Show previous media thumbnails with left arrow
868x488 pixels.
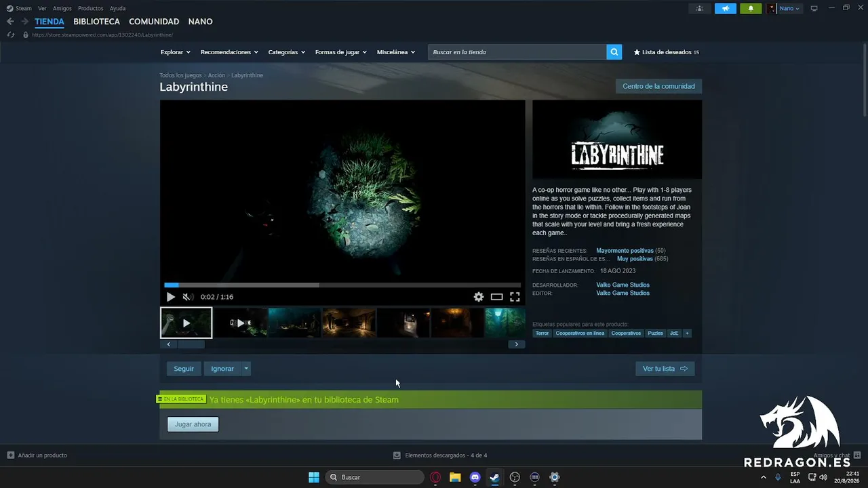coord(169,344)
